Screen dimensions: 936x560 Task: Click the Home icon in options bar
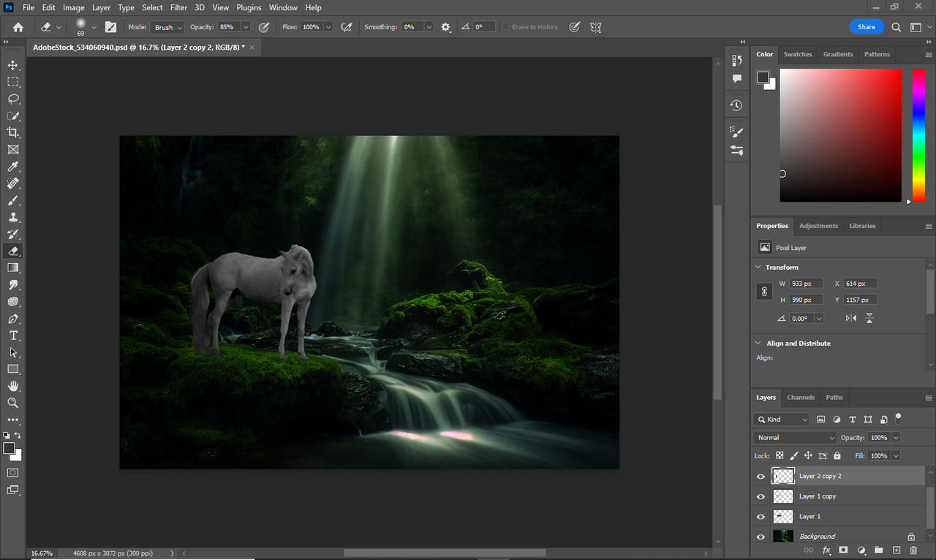pos(18,27)
